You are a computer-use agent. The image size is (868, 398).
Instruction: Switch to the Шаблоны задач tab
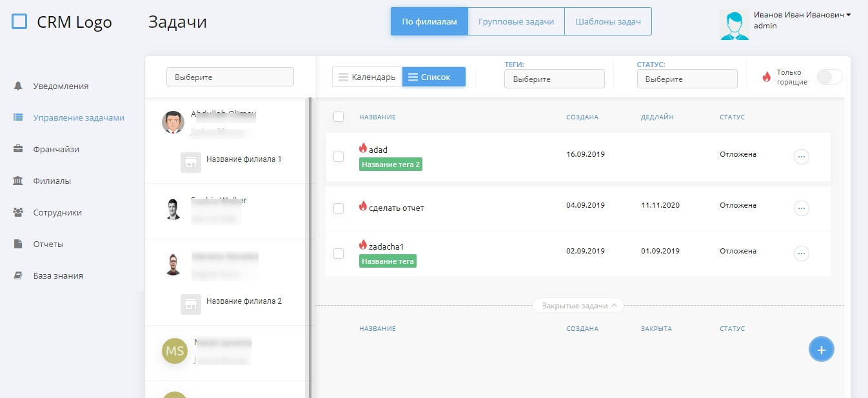608,21
